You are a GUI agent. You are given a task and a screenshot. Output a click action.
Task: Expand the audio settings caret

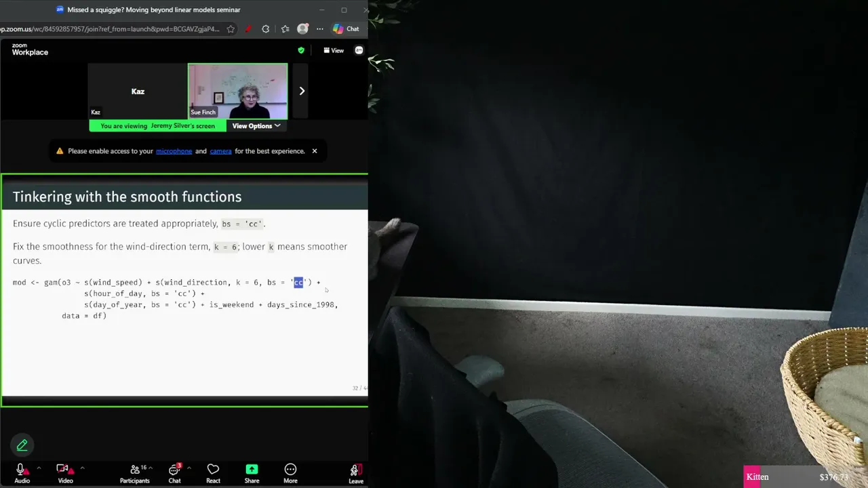click(39, 468)
